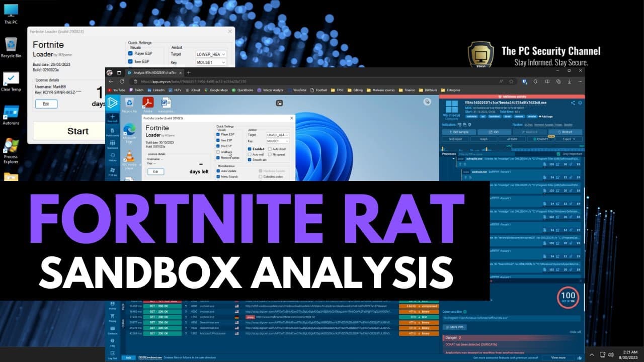The image size is (644, 362).
Task: Open Key MOUSE1 dropdown in sandbox loader
Action: click(279, 141)
